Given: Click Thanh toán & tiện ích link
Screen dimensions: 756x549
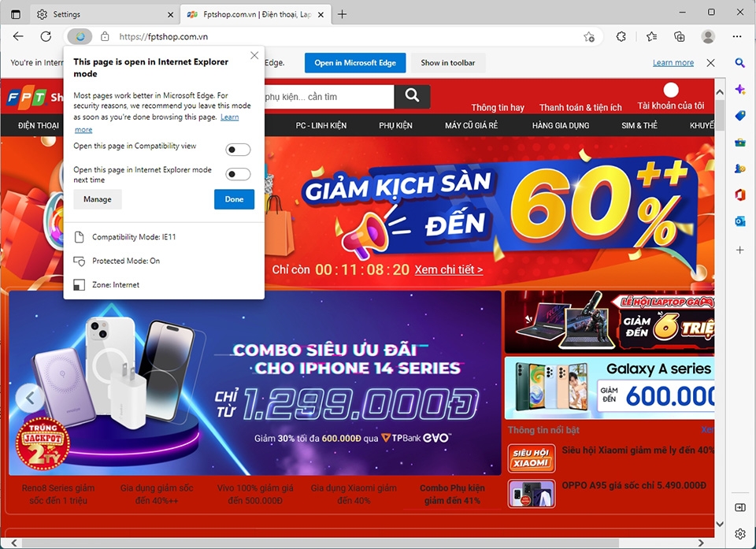Looking at the screenshot, I should coord(580,108).
